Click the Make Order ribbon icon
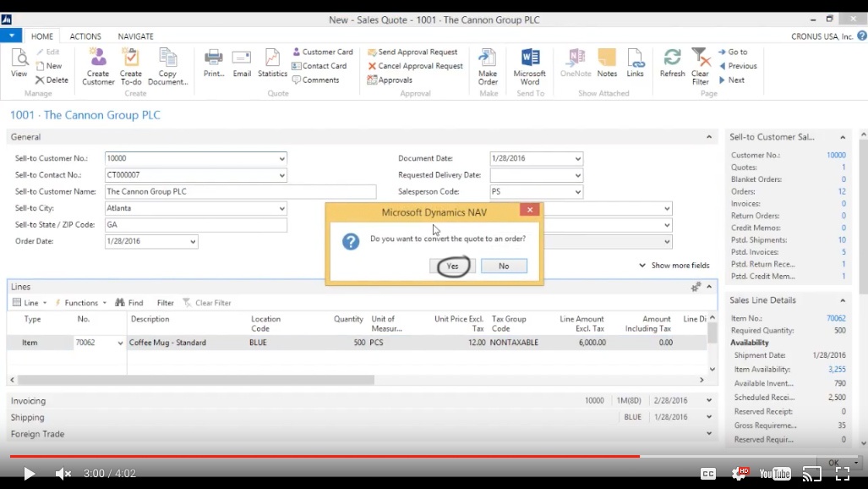The height and width of the screenshot is (489, 868). pos(488,67)
